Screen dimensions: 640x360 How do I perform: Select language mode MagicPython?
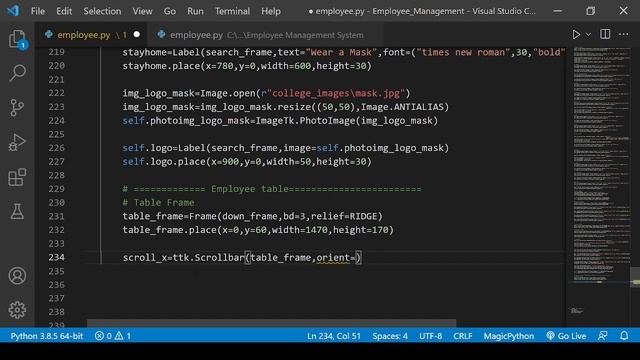pos(509,336)
